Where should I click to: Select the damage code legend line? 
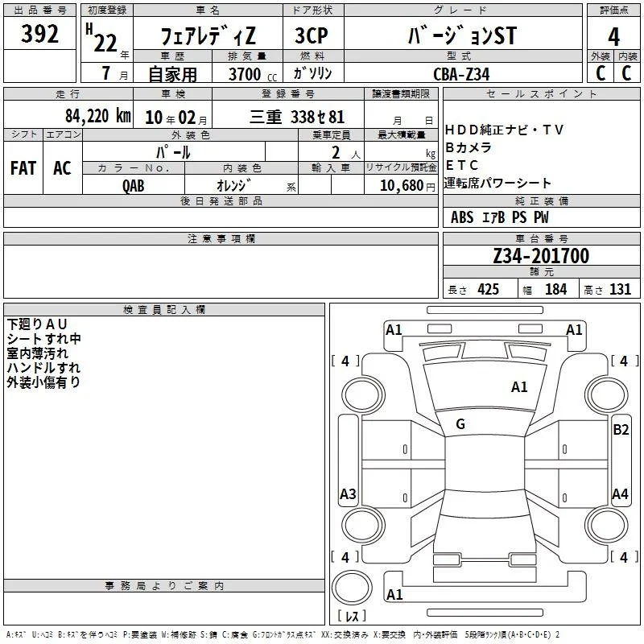(x=283, y=634)
